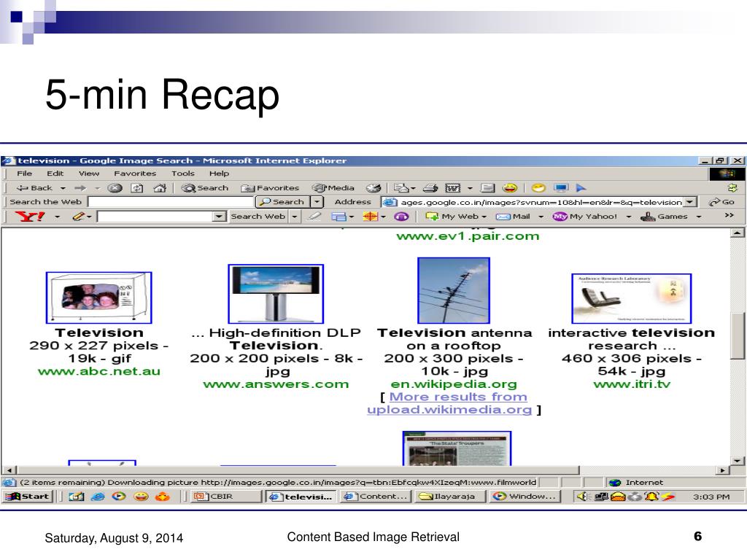Image resolution: width=747 pixels, height=560 pixels.
Task: Click the Windows Start button
Action: [x=28, y=497]
